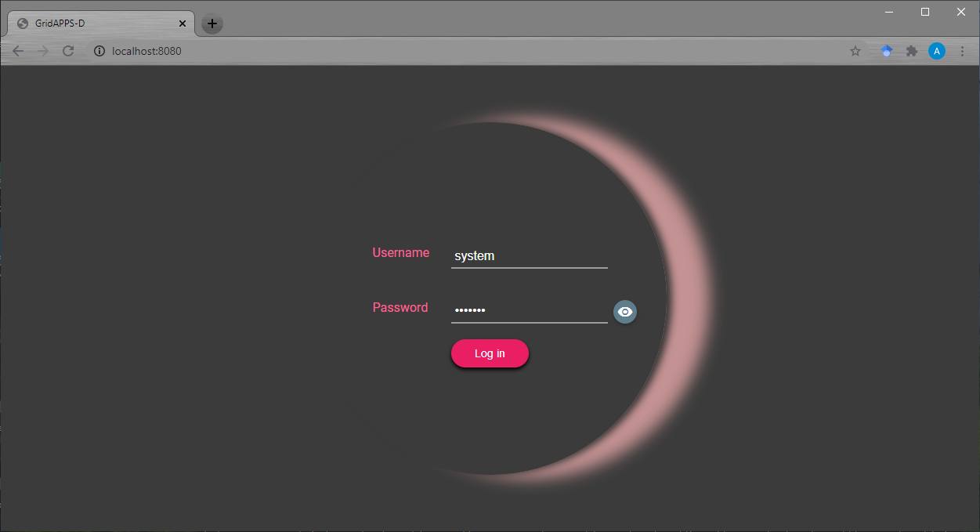Open the Extensions puzzle menu
This screenshot has height=532, width=980.
tap(912, 51)
